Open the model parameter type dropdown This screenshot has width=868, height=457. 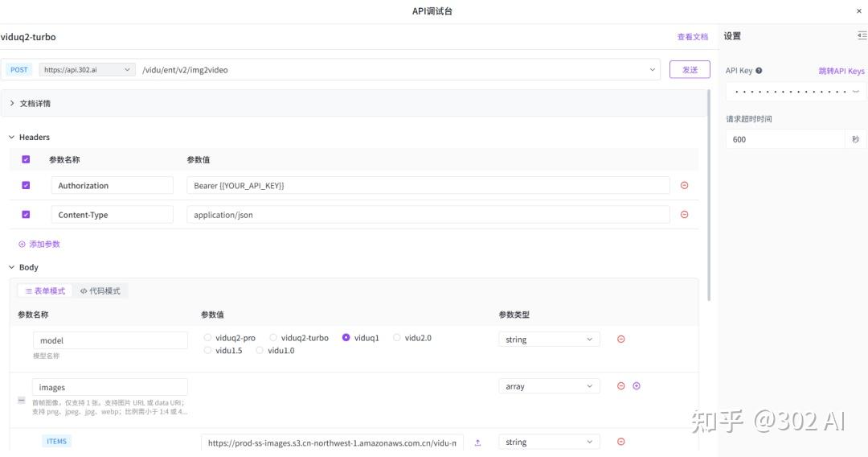click(x=549, y=340)
